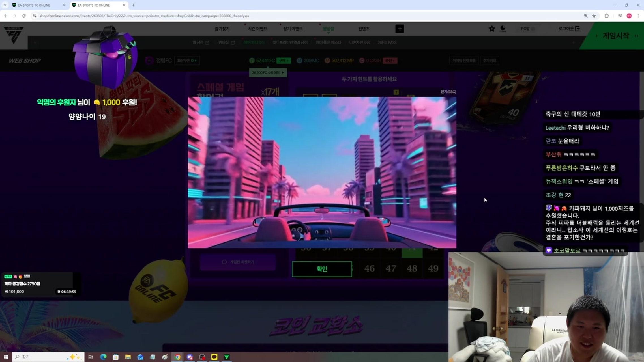Open Outlook mail from the taskbar

point(140,357)
